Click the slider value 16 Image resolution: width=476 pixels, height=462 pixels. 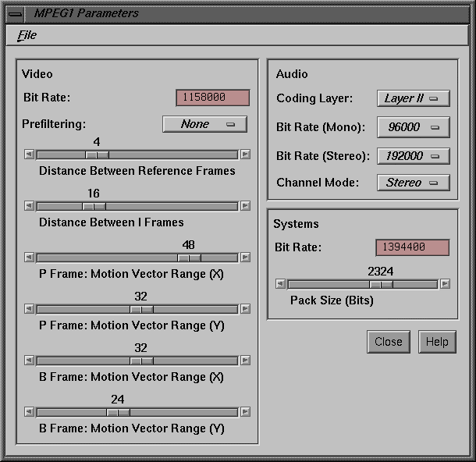tap(94, 194)
